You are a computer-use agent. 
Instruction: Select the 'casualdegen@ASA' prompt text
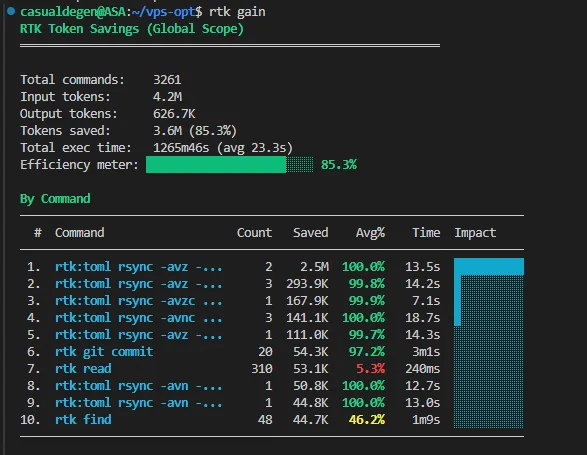(x=73, y=12)
